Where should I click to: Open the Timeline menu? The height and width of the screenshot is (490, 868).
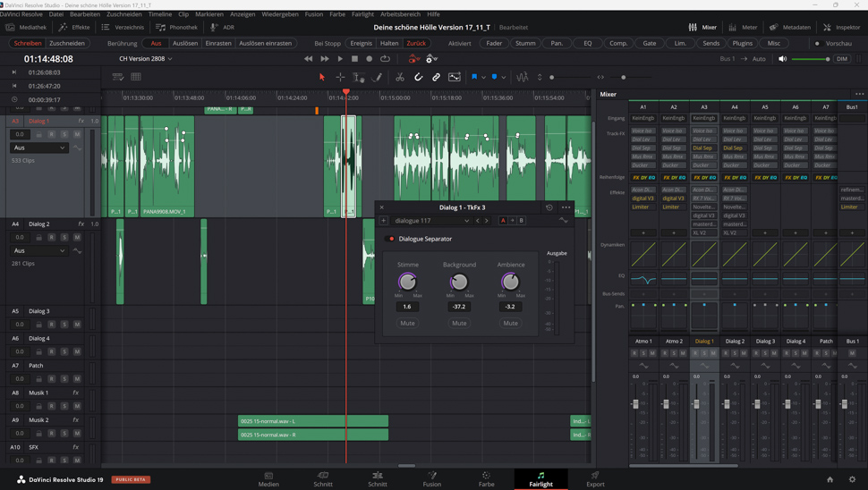(160, 14)
